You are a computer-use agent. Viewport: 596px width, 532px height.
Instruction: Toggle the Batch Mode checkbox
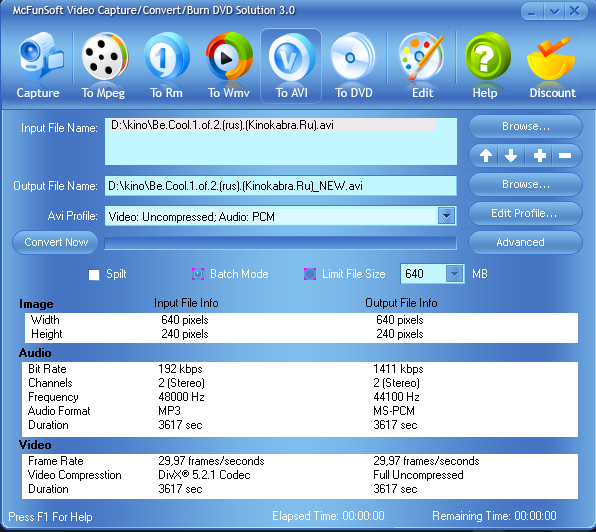point(198,274)
